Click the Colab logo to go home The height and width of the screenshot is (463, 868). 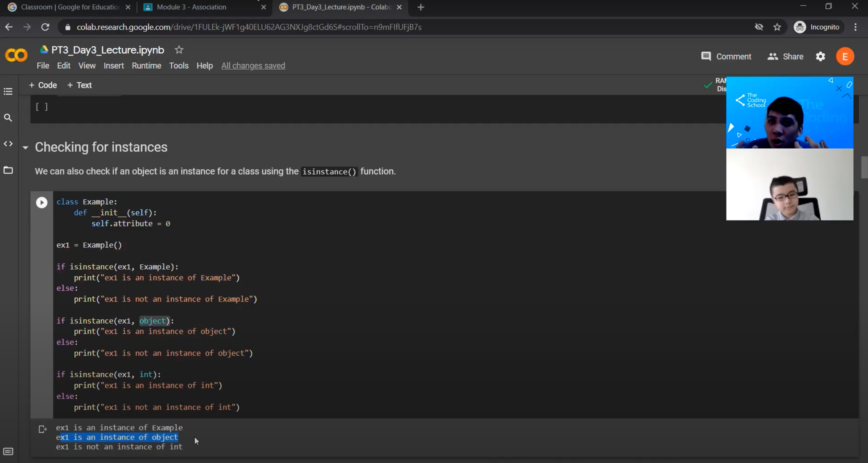pos(16,55)
